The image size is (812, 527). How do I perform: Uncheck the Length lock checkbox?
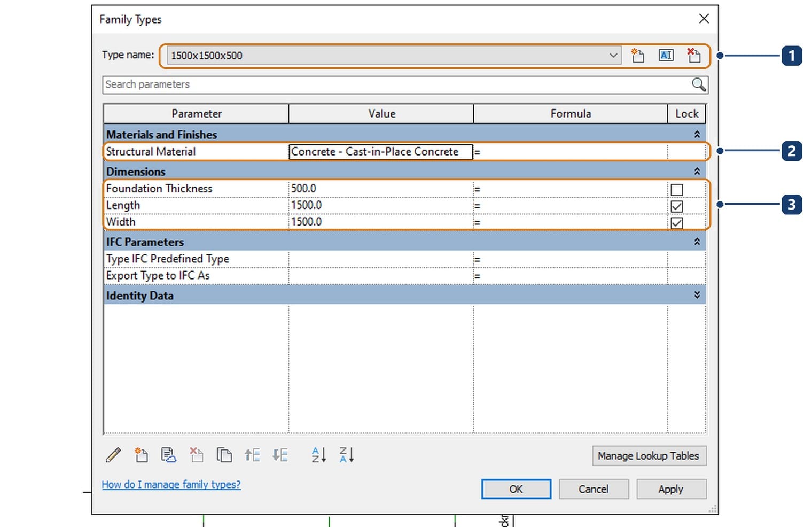[x=677, y=206]
